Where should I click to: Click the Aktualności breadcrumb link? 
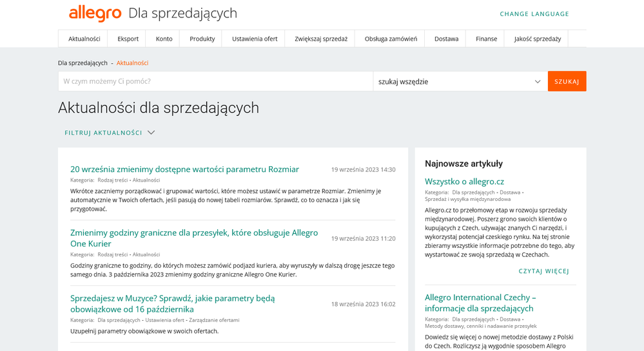point(132,63)
